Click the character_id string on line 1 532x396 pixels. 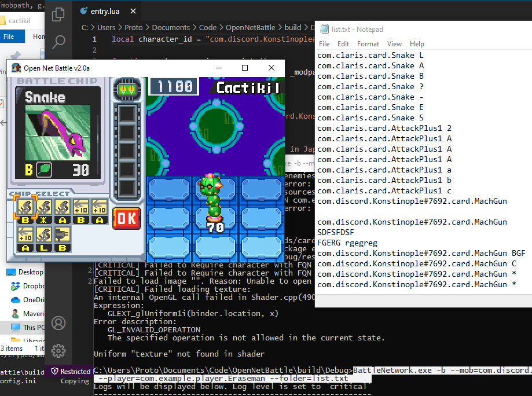coord(260,39)
